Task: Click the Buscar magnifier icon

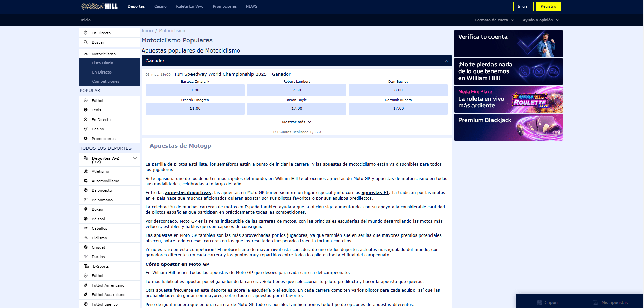Action: coord(86,42)
